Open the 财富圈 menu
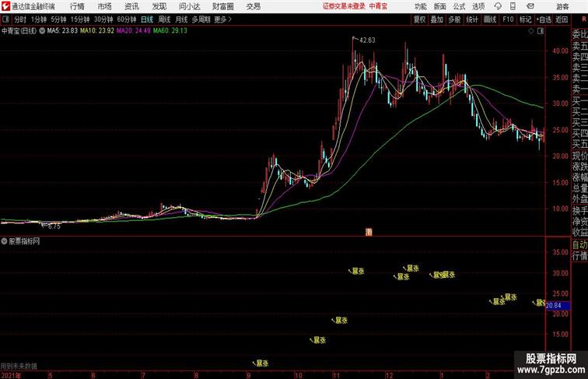Image resolution: width=588 pixels, height=379 pixels. pyautogui.click(x=222, y=6)
